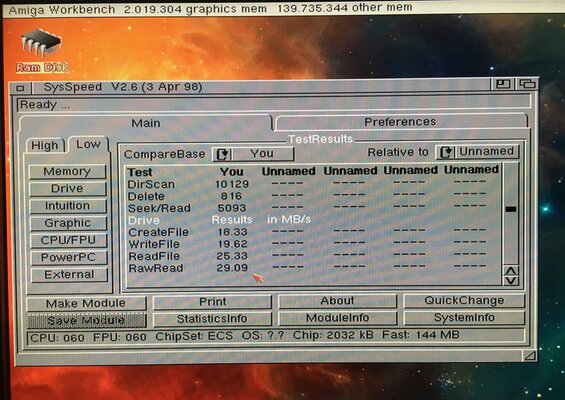This screenshot has height=400, width=565.
Task: Click the 'Test' column header
Action: point(140,172)
